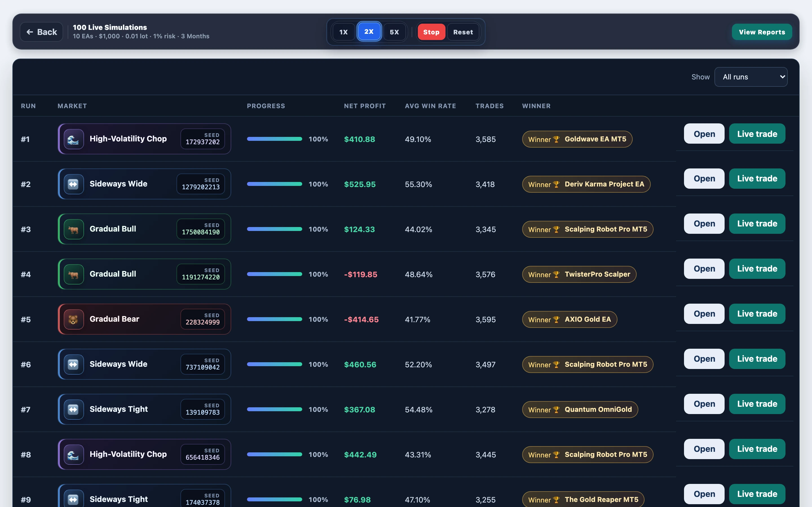Go back using the Back button
812x507 pixels.
click(x=42, y=32)
